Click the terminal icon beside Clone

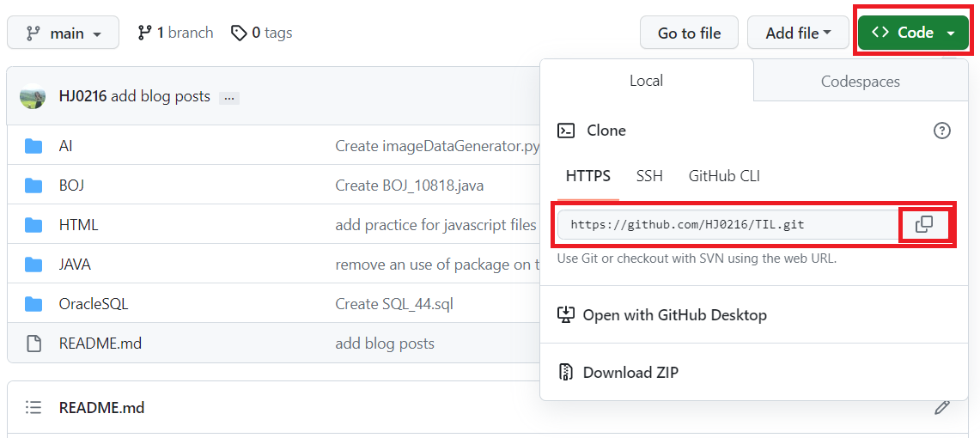(566, 131)
